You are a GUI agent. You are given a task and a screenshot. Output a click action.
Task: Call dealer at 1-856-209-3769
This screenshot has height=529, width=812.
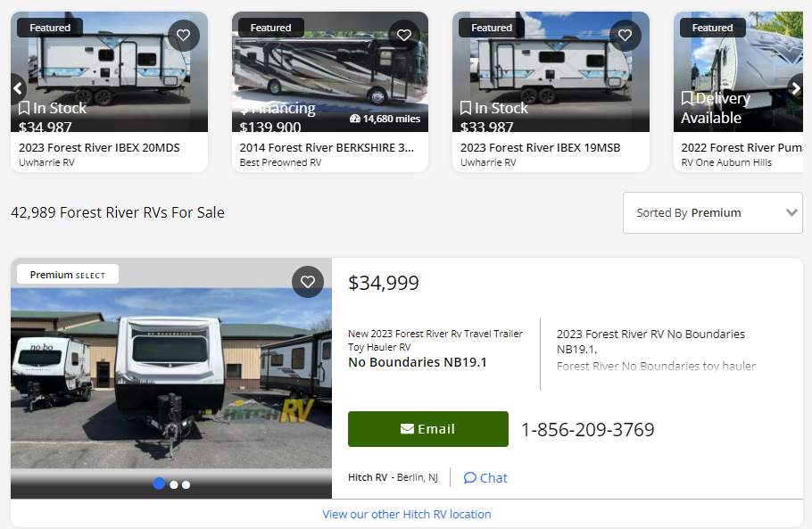point(587,430)
